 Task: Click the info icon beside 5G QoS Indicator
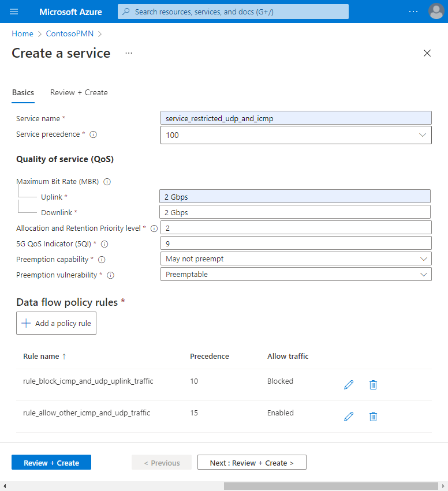pyautogui.click(x=104, y=244)
